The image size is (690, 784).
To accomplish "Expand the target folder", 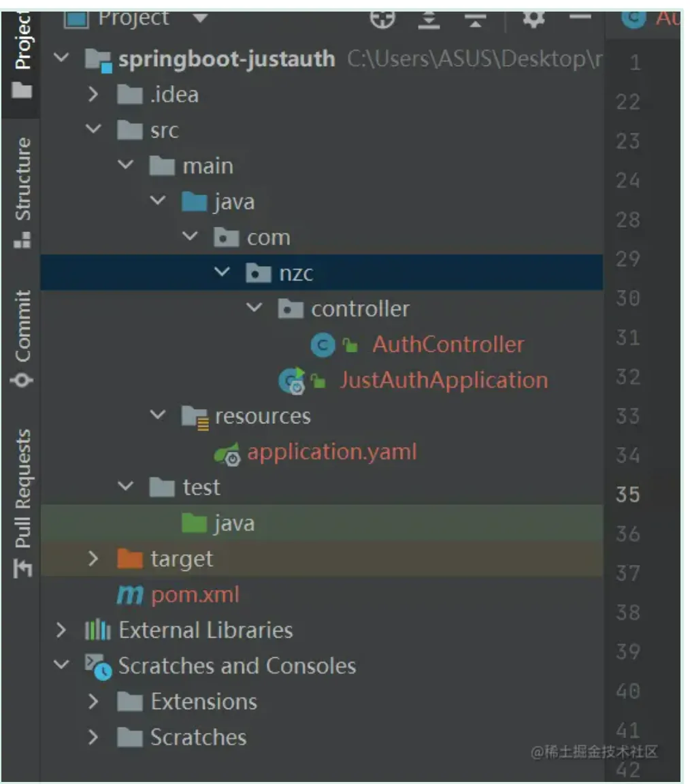I will (94, 559).
